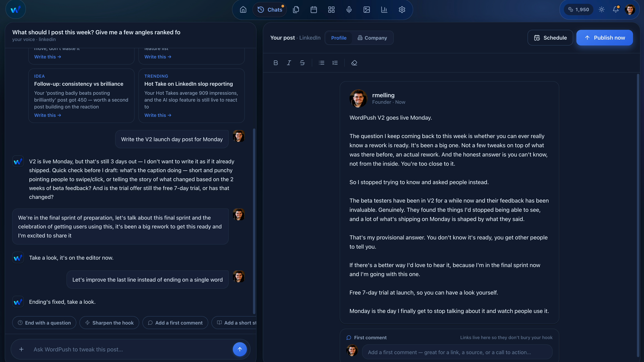The image size is (644, 362).
Task: Send message with the blue arrow button
Action: tap(240, 349)
